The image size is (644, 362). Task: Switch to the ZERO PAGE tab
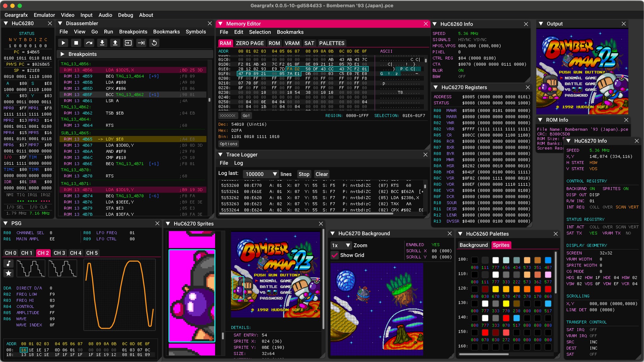(250, 43)
